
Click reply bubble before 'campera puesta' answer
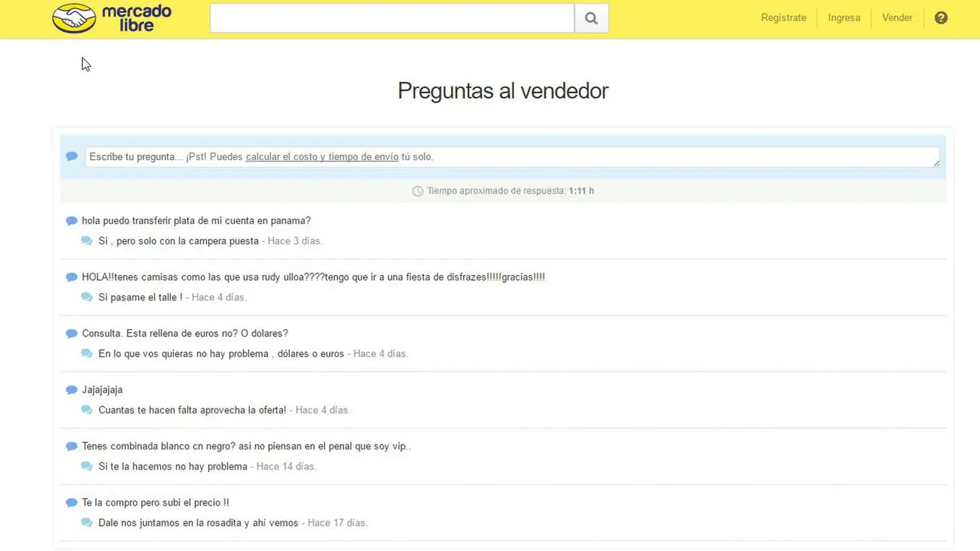click(86, 241)
